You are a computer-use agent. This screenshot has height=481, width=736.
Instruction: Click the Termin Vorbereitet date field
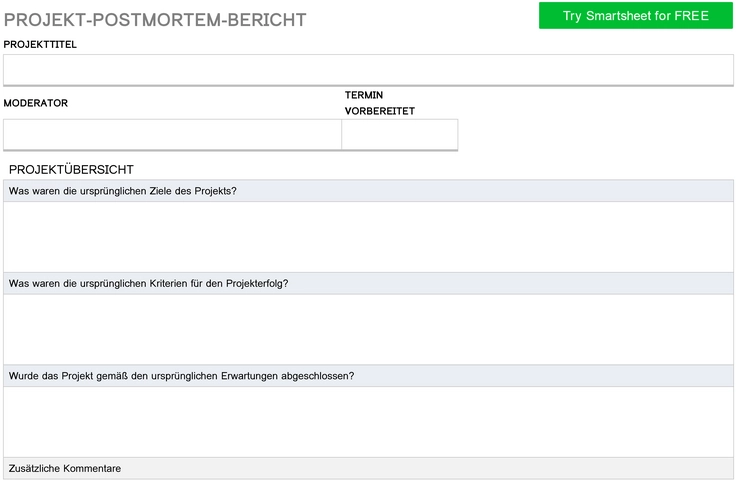pos(400,135)
